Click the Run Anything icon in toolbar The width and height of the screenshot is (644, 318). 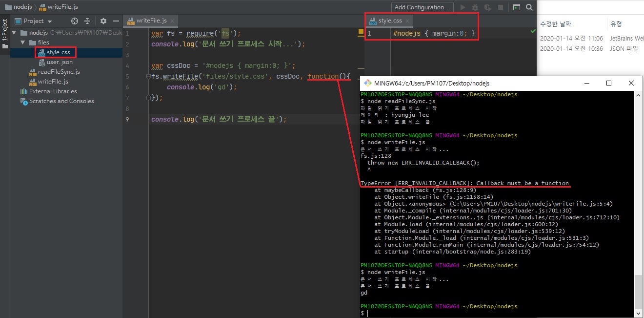[517, 7]
